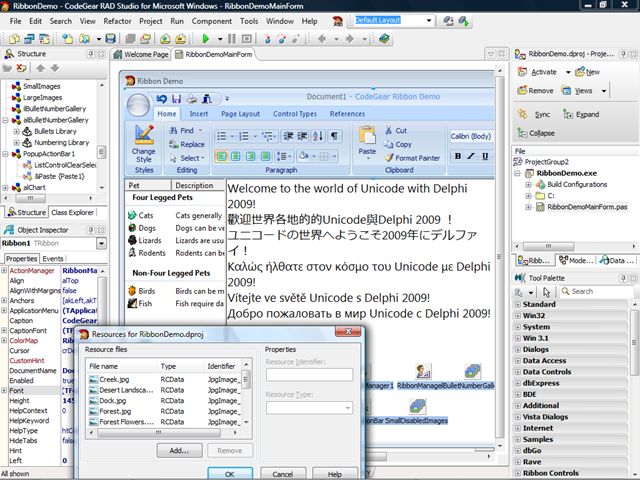640x480 pixels.
Task: Open the Resource Type dropdown in dialog
Action: coord(347,408)
